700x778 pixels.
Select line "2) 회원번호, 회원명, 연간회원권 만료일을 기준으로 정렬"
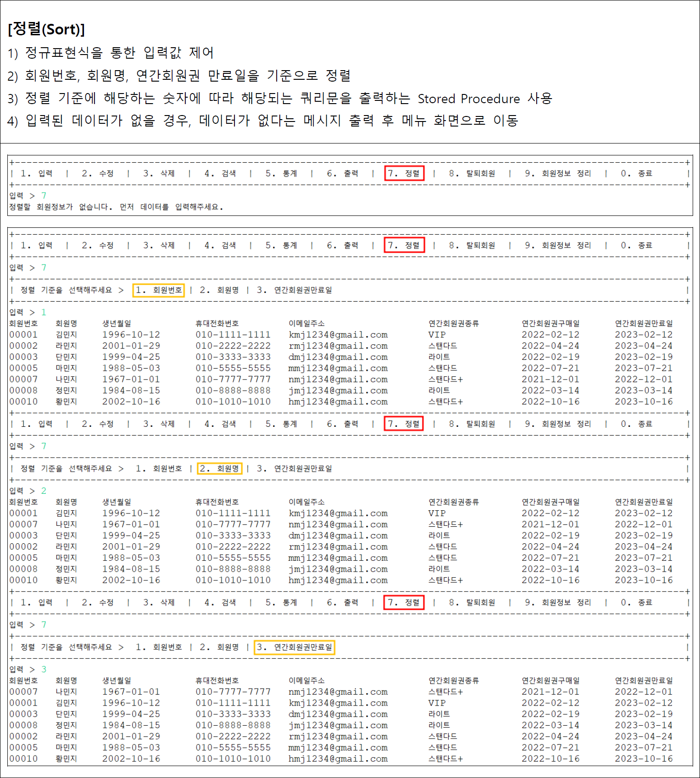click(x=179, y=75)
